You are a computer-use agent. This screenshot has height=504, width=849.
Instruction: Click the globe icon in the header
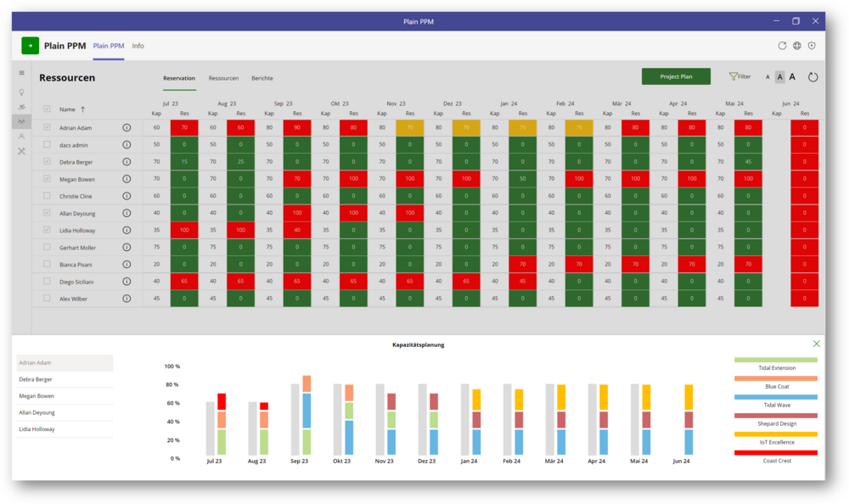[x=797, y=46]
